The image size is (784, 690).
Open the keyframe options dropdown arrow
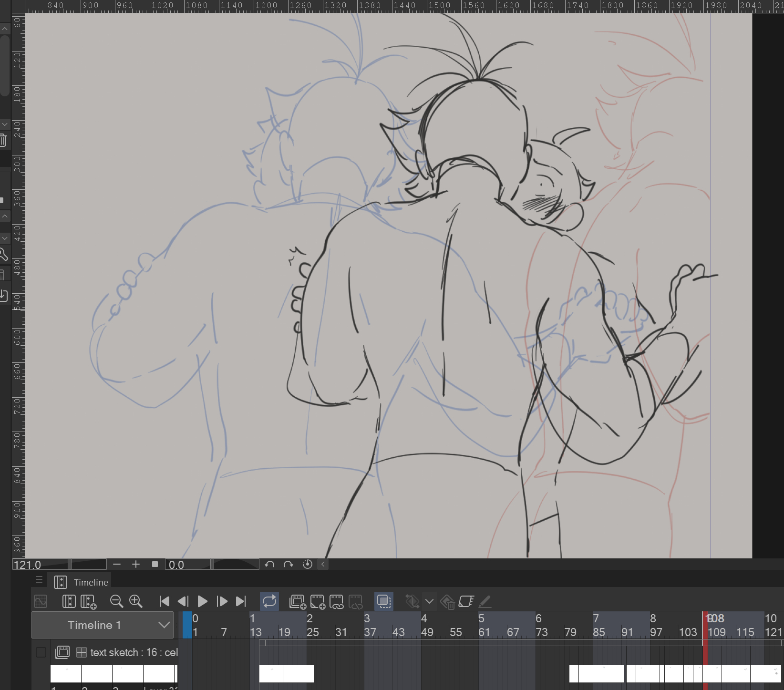429,601
